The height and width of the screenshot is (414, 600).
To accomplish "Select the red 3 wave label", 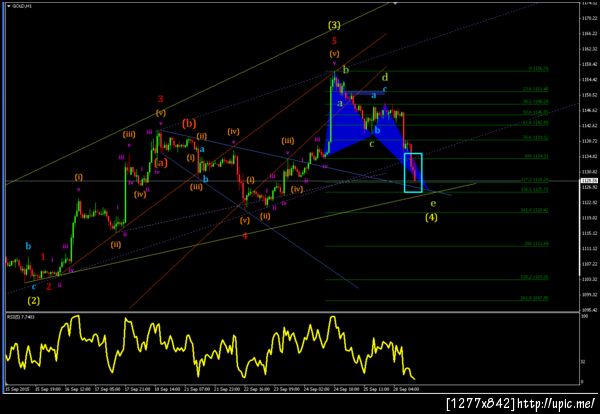I will click(161, 99).
